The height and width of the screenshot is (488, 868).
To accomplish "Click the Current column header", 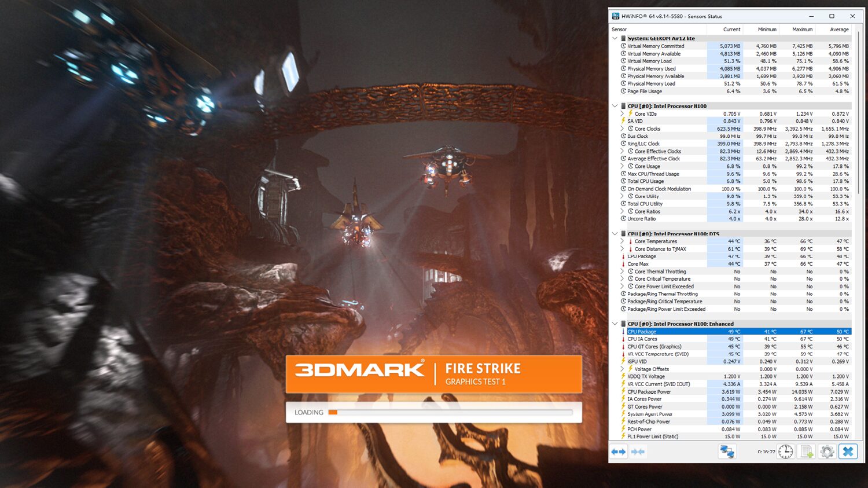I will [x=724, y=30].
